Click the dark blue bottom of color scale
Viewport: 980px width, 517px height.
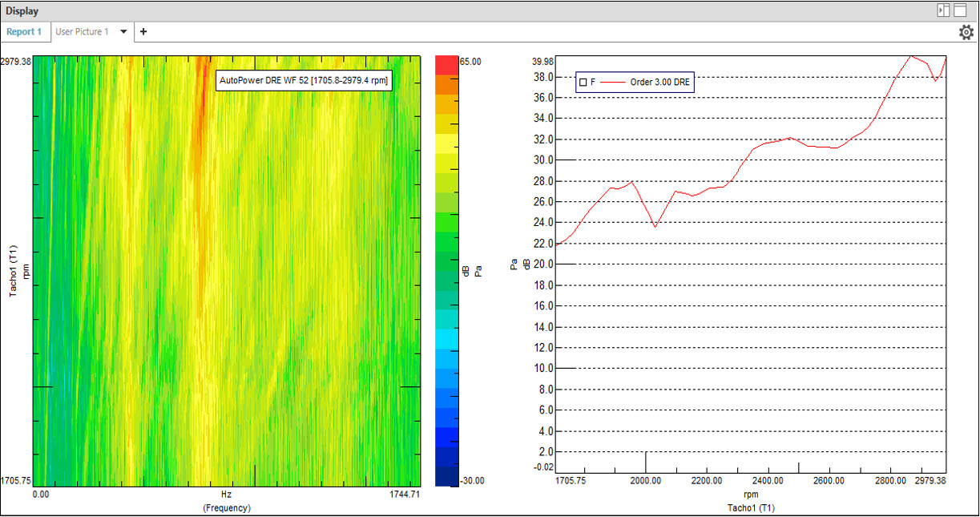point(446,477)
